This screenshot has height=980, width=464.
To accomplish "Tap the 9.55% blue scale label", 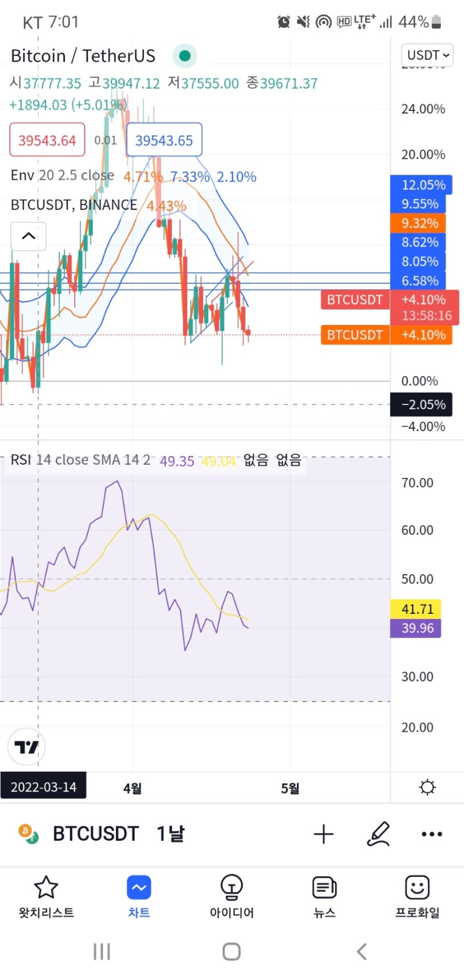I will click(x=419, y=204).
